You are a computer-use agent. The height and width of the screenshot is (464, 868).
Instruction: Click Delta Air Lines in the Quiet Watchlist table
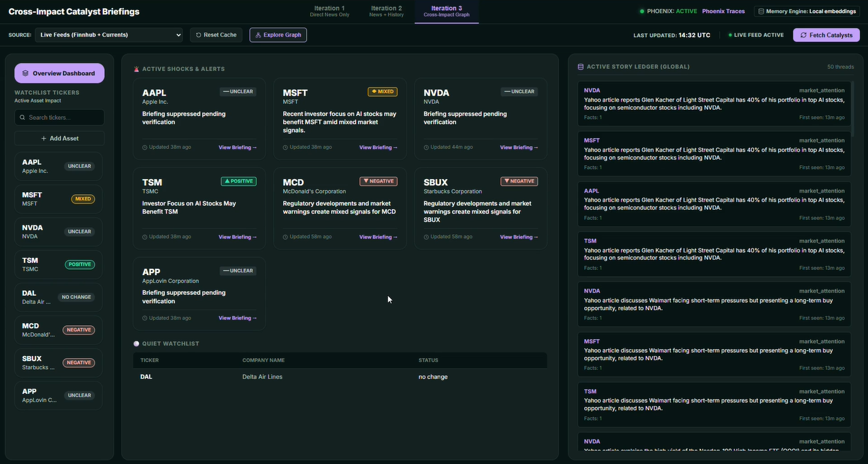tap(263, 377)
